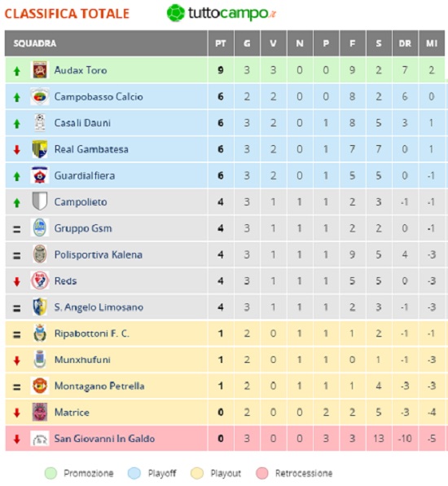The width and height of the screenshot is (448, 486).
Task: Click the pink Retrocessione legend swatch
Action: click(x=262, y=473)
